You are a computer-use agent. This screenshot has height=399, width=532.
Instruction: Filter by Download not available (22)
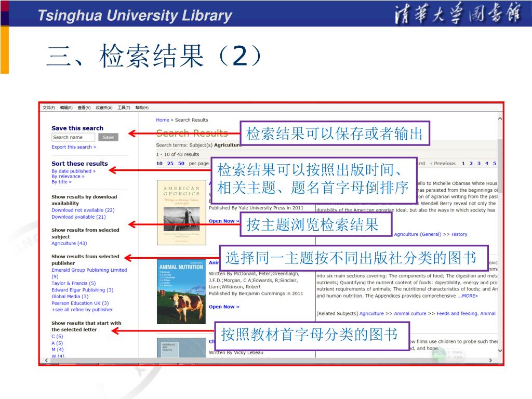click(x=83, y=210)
